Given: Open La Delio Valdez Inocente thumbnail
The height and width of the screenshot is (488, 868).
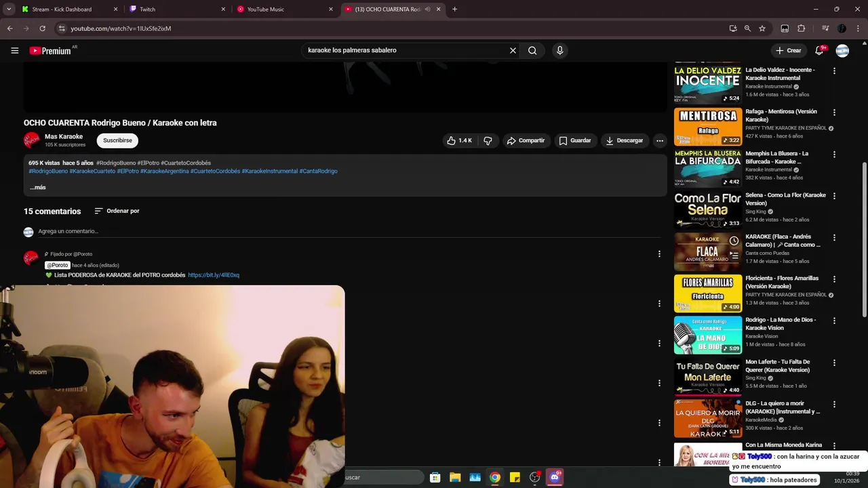Looking at the screenshot, I should 708,84.
